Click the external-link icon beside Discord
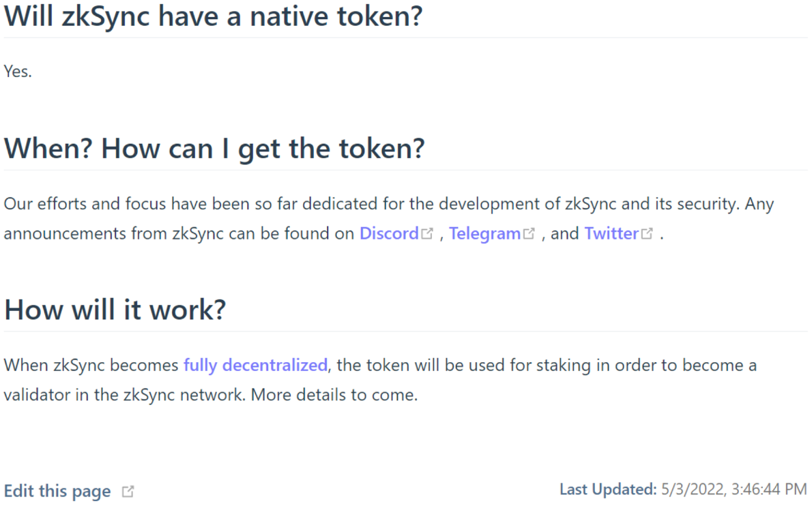Viewport: 812px width, 506px height. 427,234
